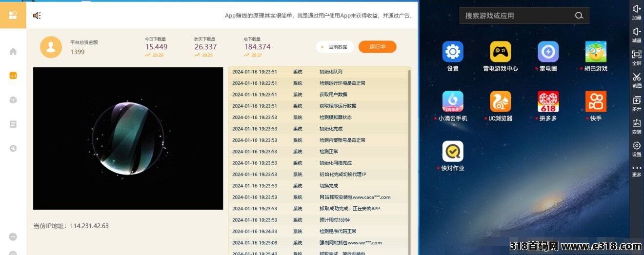The image size is (644, 255).
Task: Open the wrench tools icon in the sidebar
Action: [x=13, y=148]
